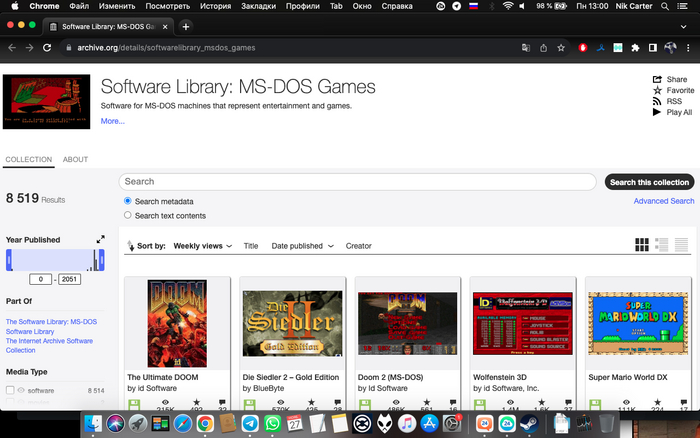Open Chrome three-dot menu
The width and height of the screenshot is (700, 438).
click(688, 48)
